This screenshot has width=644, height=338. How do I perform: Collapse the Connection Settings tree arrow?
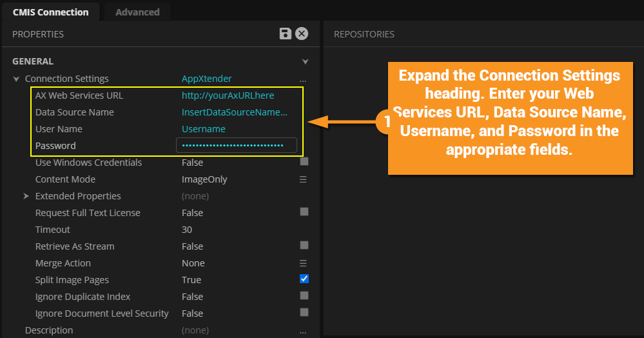coord(16,79)
